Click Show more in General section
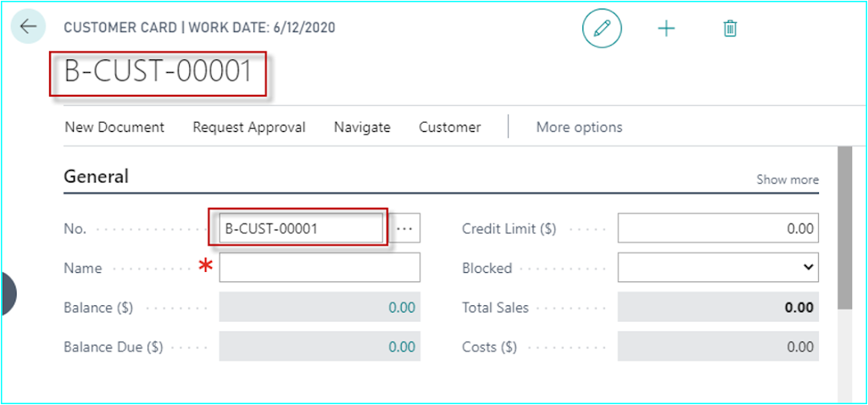 tap(787, 180)
